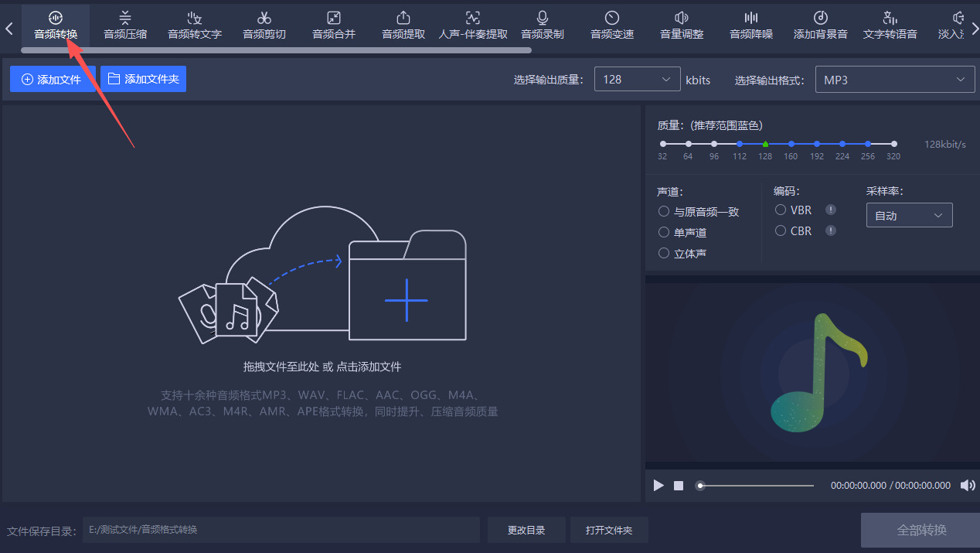Set quality slider to 320
Viewport: 980px width, 553px height.
[x=893, y=144]
